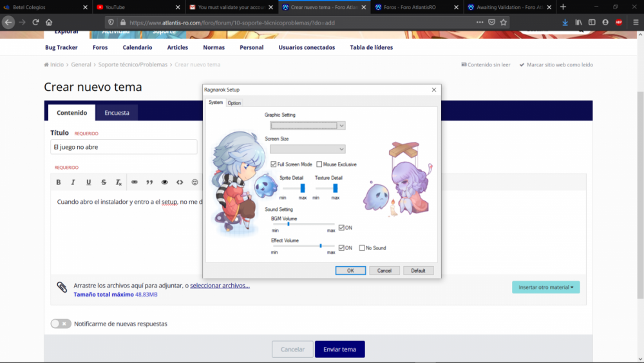Insert a code block in the editor
Image resolution: width=644 pixels, height=363 pixels.
180,182
